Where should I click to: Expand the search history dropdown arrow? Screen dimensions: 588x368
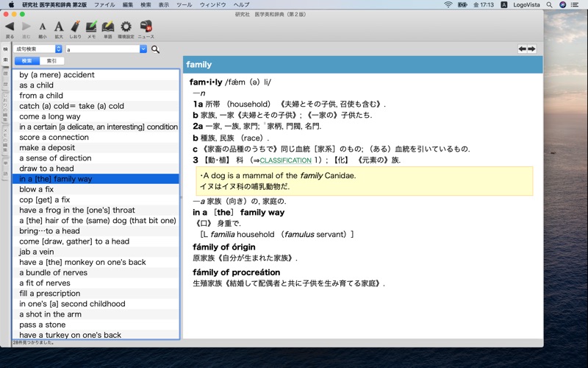[143, 49]
